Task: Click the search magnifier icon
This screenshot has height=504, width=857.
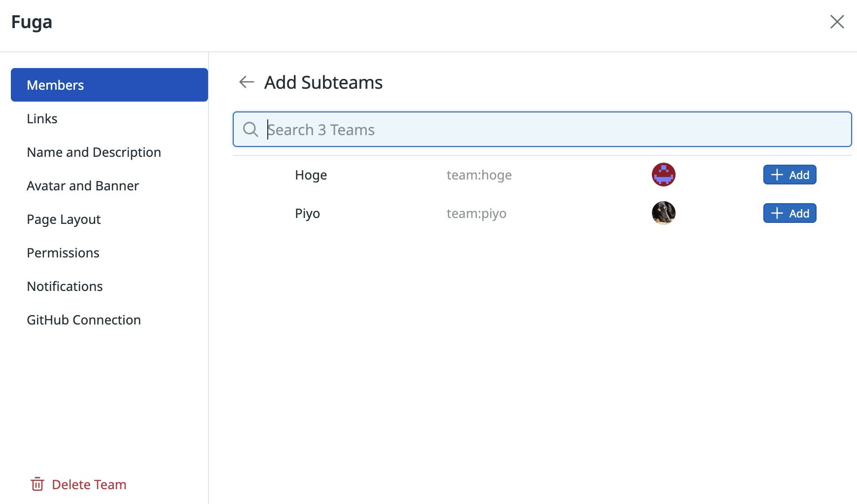Action: point(250,129)
